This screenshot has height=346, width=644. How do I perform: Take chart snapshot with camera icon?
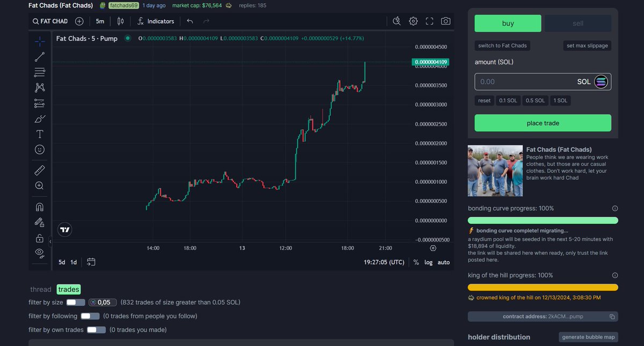(x=445, y=21)
